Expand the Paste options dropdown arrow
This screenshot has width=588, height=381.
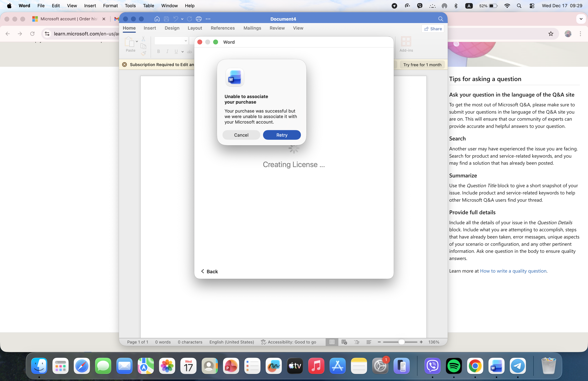(137, 41)
